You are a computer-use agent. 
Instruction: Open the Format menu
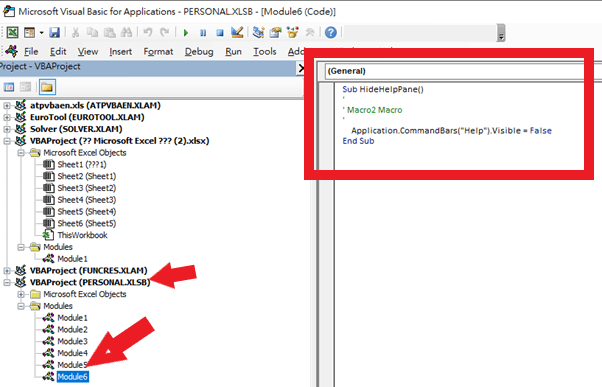(x=158, y=51)
